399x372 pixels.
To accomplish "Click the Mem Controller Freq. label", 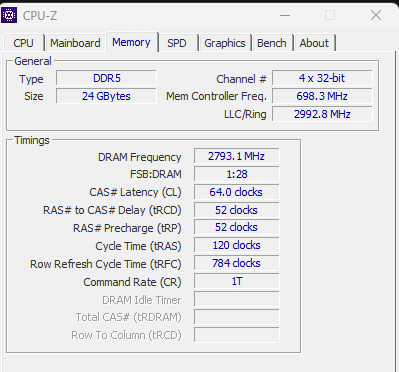I will pos(216,96).
